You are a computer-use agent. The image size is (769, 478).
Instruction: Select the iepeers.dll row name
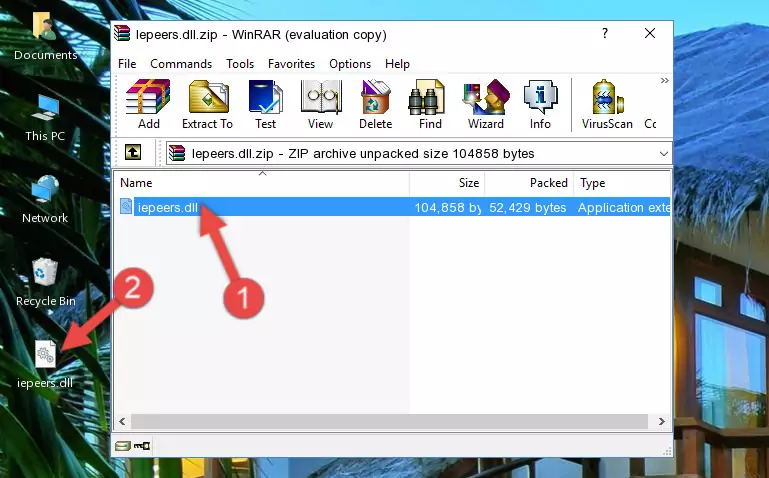(167, 207)
